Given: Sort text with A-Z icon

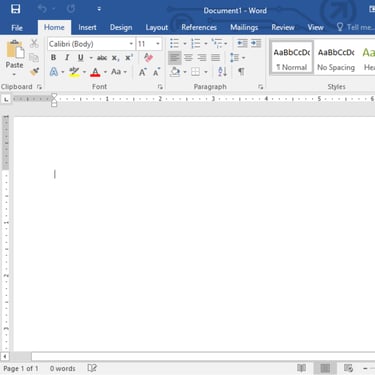Looking at the screenshot, I should click(x=222, y=72).
